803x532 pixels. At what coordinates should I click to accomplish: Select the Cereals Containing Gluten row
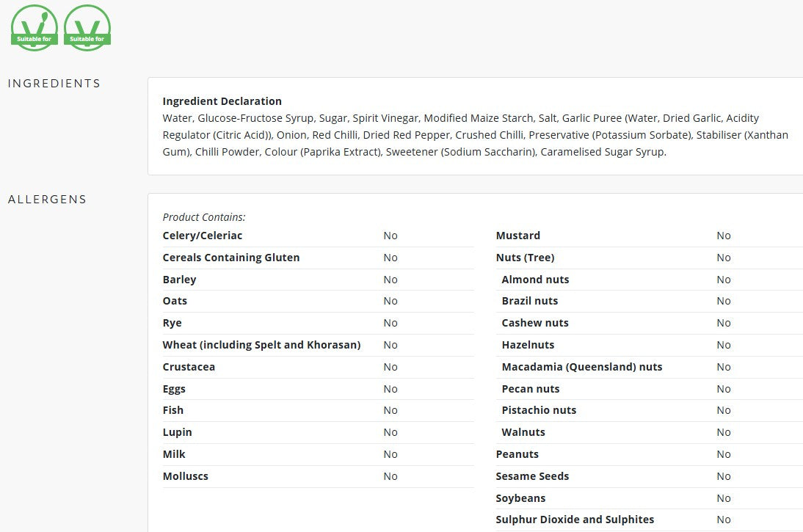pyautogui.click(x=318, y=258)
